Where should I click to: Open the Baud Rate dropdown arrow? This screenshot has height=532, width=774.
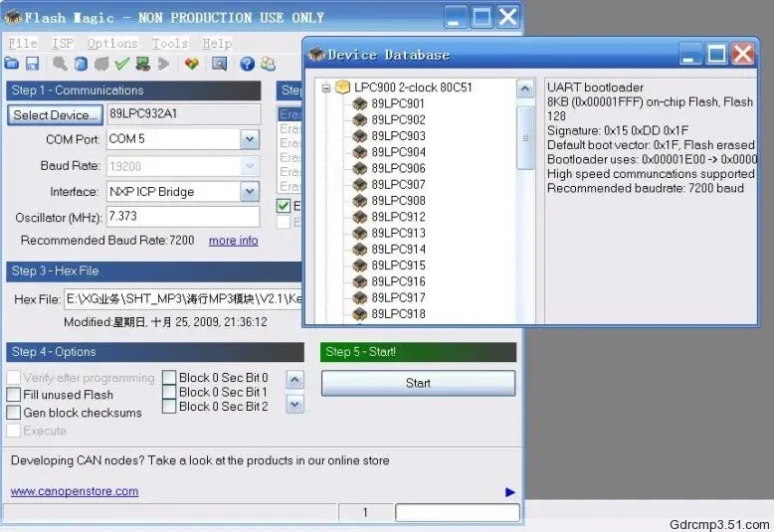coord(250,166)
